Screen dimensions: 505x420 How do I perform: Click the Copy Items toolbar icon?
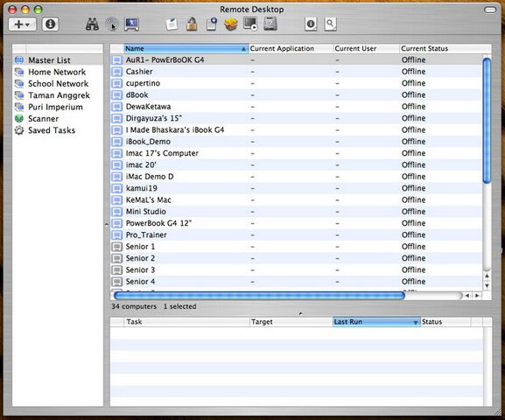point(212,24)
